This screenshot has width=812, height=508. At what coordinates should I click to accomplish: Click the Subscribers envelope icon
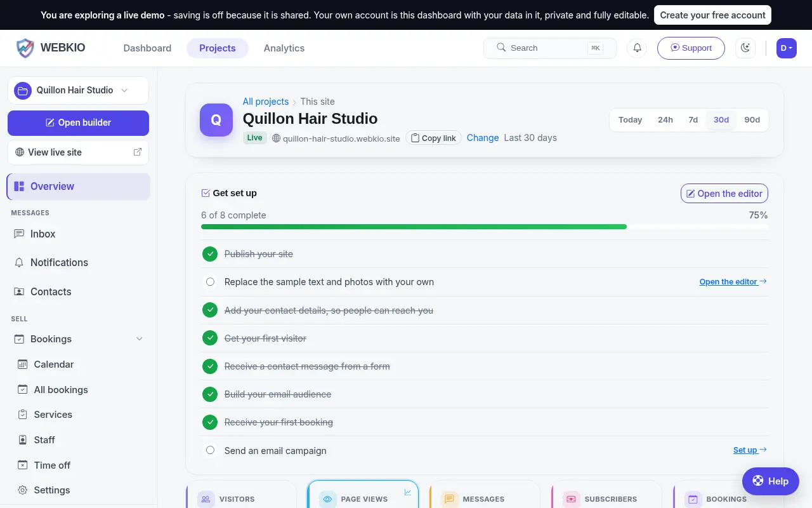(x=572, y=499)
